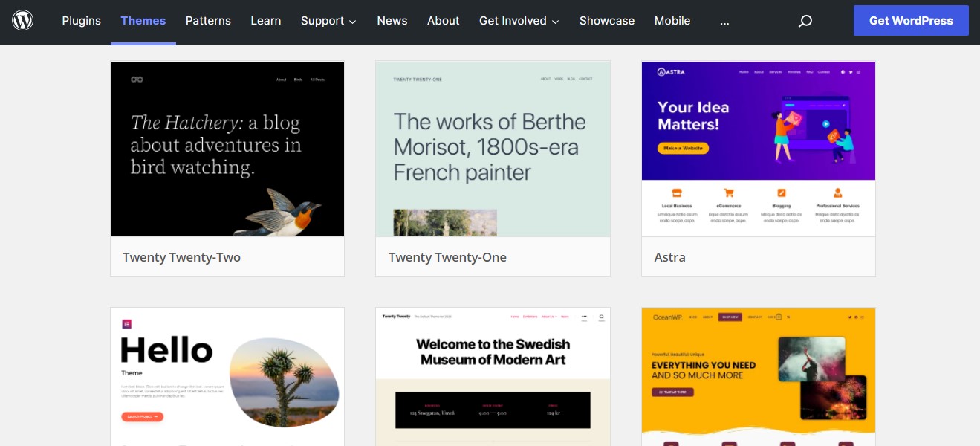Screen dimensions: 980x446
Task: Visit the Showcase page
Action: (606, 21)
